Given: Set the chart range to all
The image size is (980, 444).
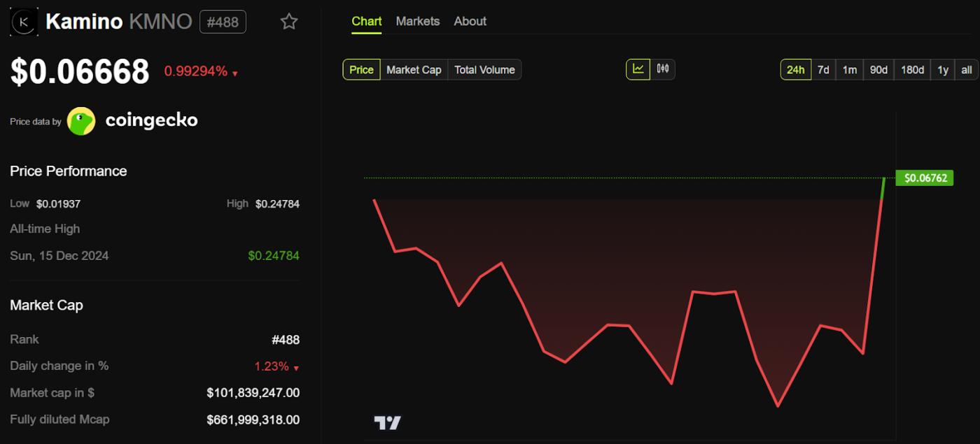Looking at the screenshot, I should 966,69.
